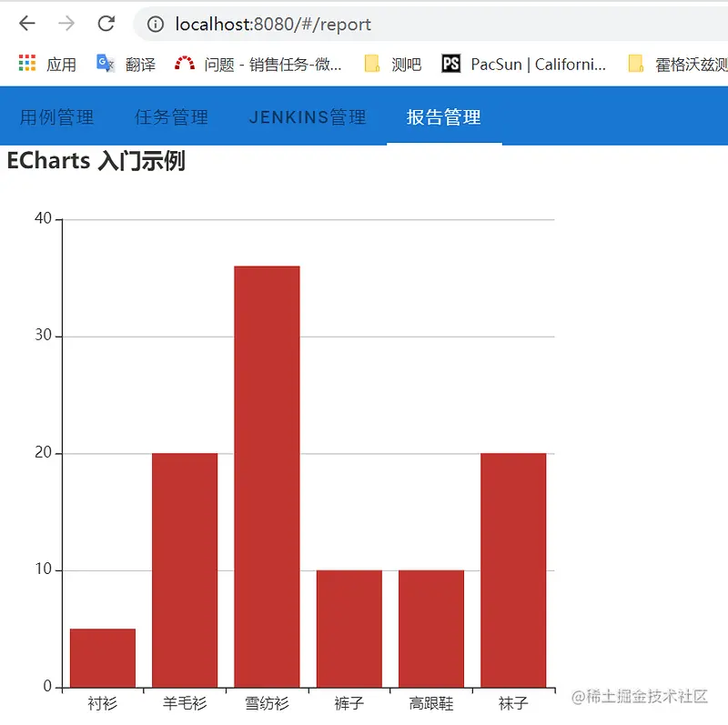This screenshot has width=728, height=725.
Task: Reload the page with refresh icon
Action: pos(106,24)
